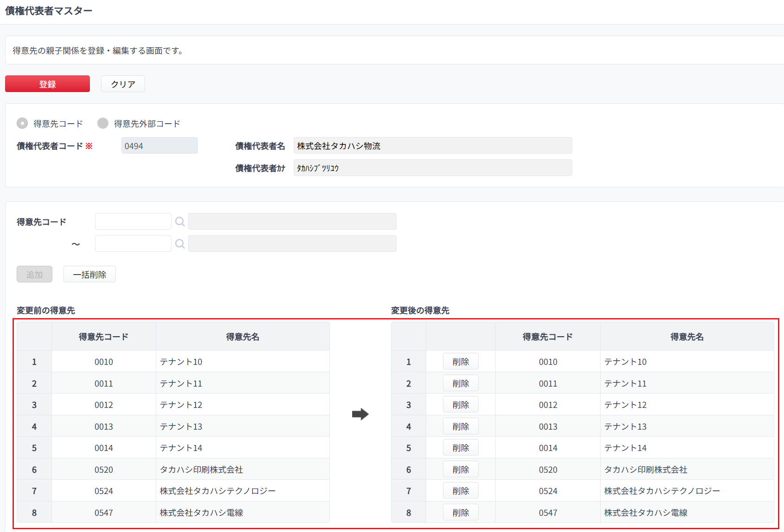Click the 一括削除 button
Screen dimensions: 784x532
(89, 274)
